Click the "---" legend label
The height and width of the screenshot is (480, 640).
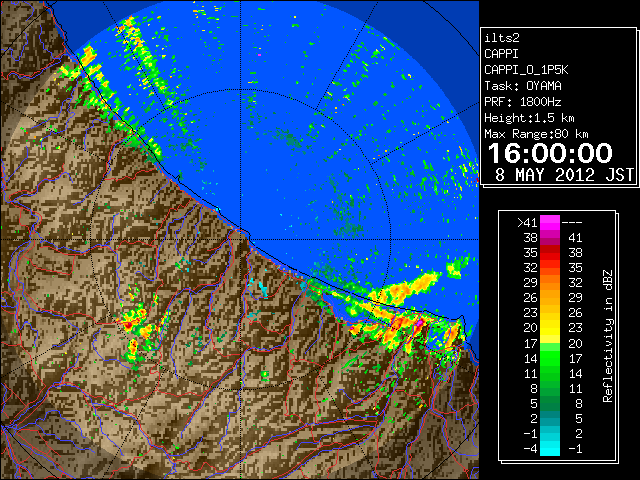[x=572, y=223]
